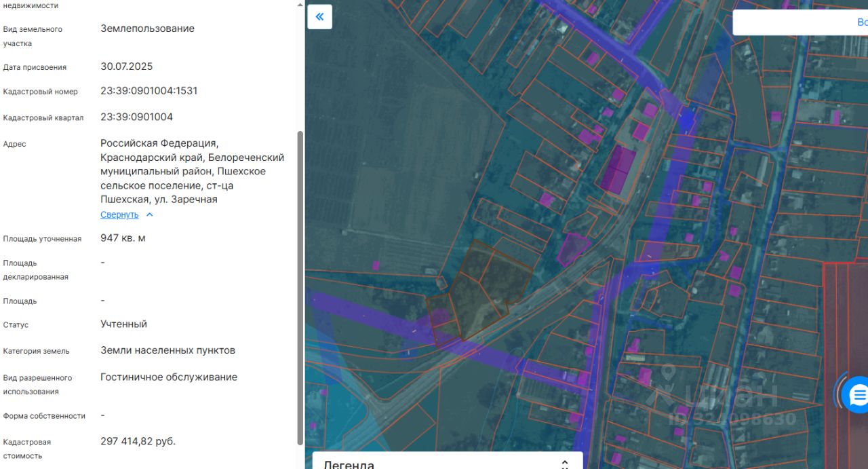
Task: Click the search field at map top-right
Action: (800, 22)
